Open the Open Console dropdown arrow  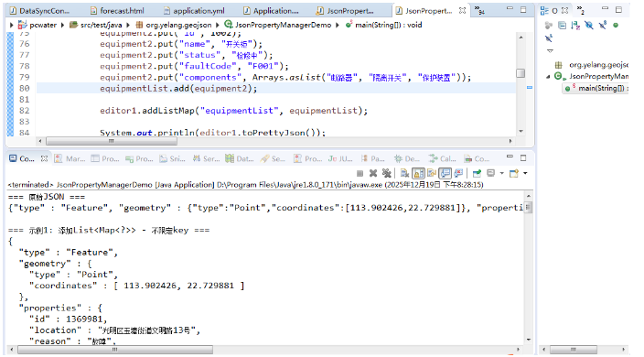tap(525, 173)
